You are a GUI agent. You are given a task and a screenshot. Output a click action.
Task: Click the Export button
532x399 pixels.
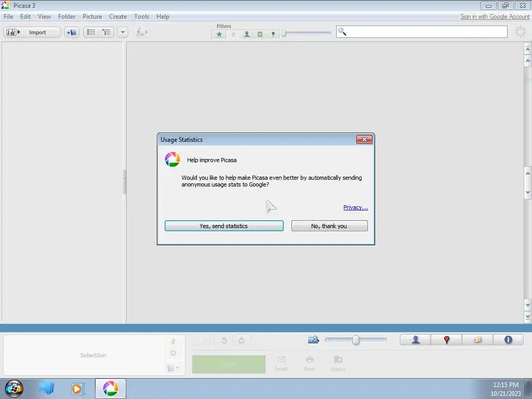[338, 364]
